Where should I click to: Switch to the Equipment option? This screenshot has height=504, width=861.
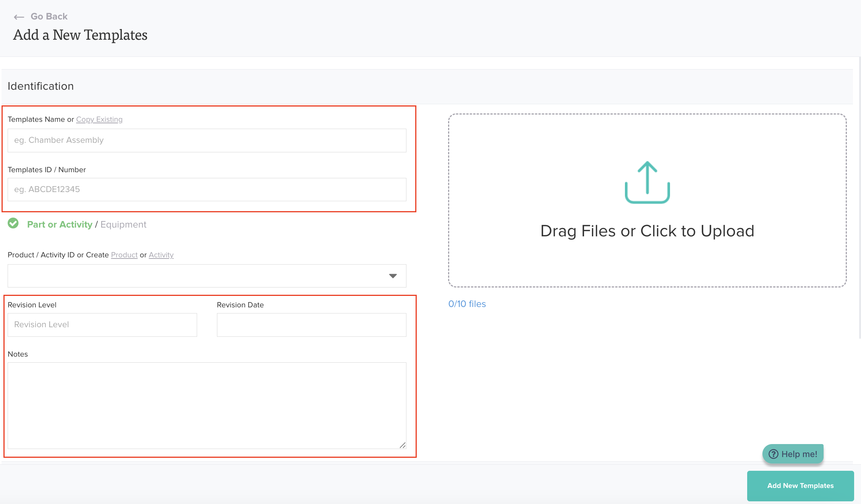click(123, 225)
